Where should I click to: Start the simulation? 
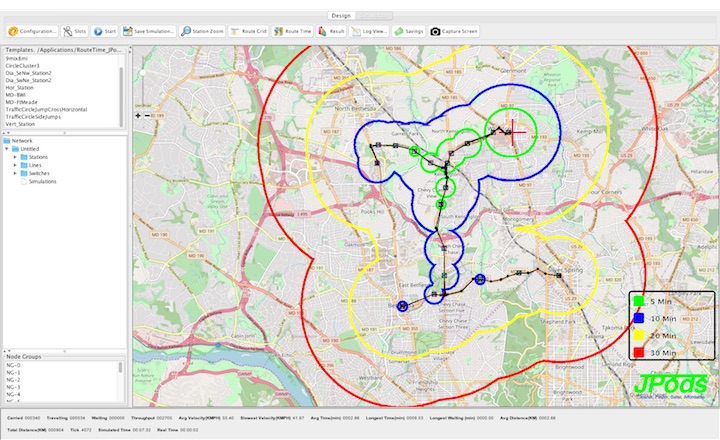coord(105,31)
